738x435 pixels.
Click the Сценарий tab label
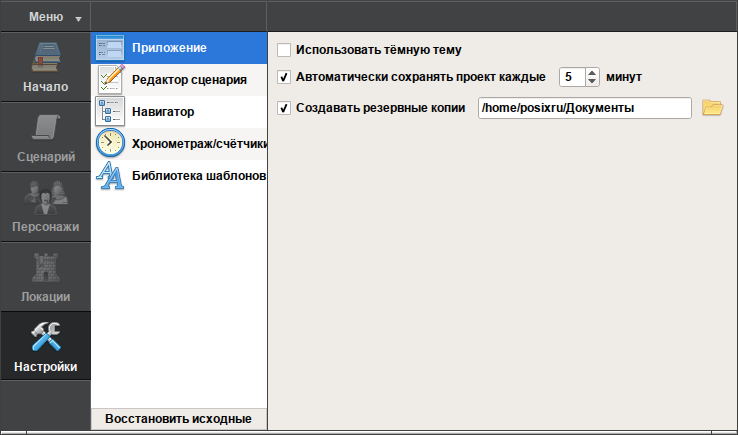[x=46, y=157]
